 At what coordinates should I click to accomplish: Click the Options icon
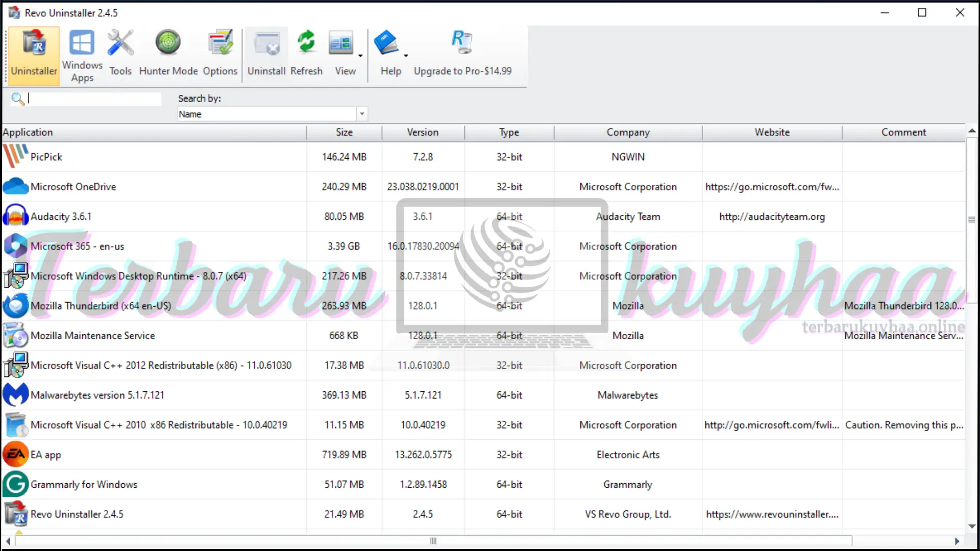point(220,54)
